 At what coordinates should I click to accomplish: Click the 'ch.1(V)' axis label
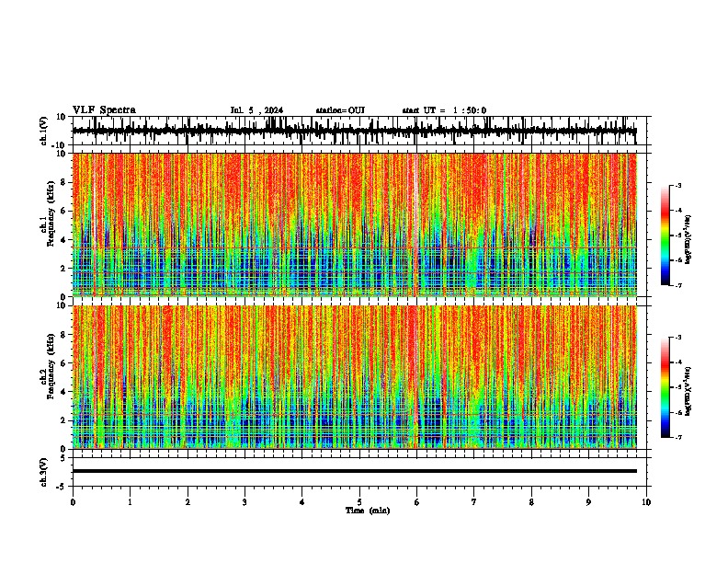click(x=44, y=131)
